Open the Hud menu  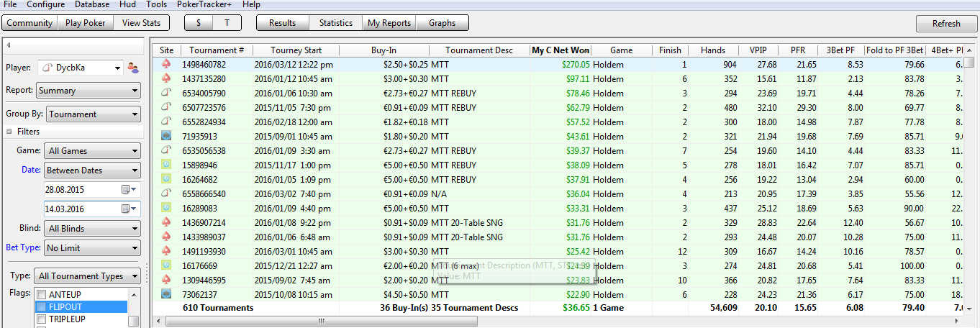(127, 4)
